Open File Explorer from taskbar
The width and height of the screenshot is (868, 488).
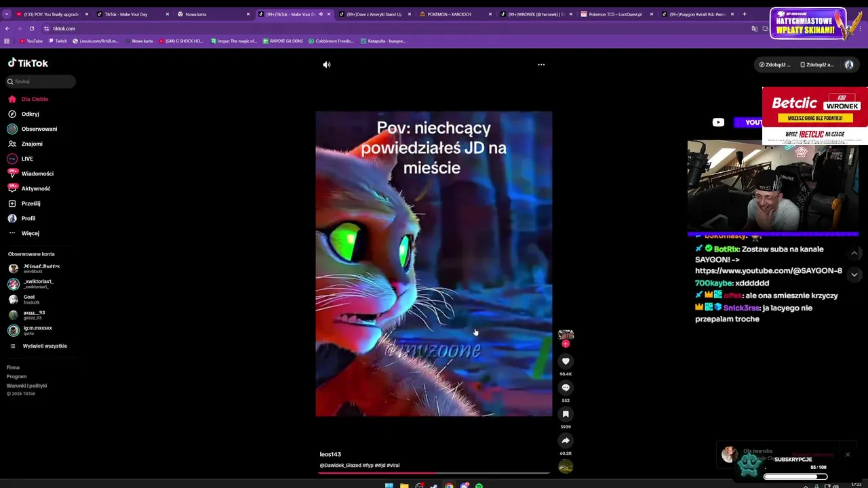[404, 485]
